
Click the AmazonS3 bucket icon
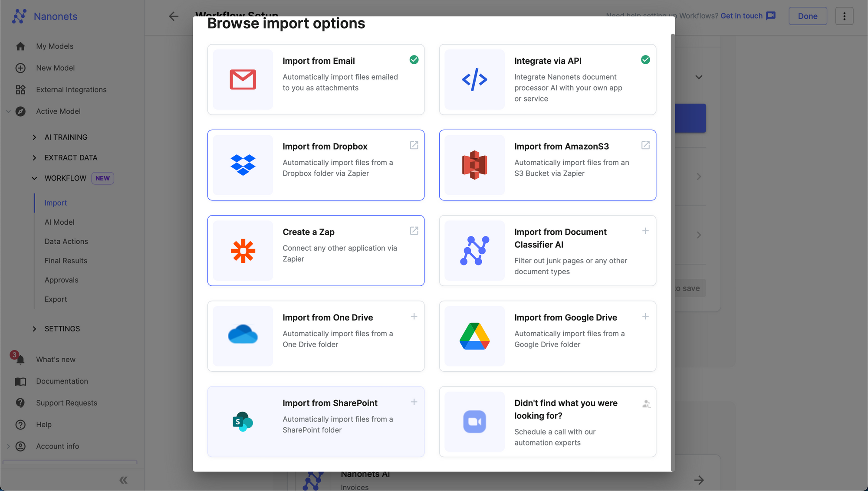tap(474, 165)
